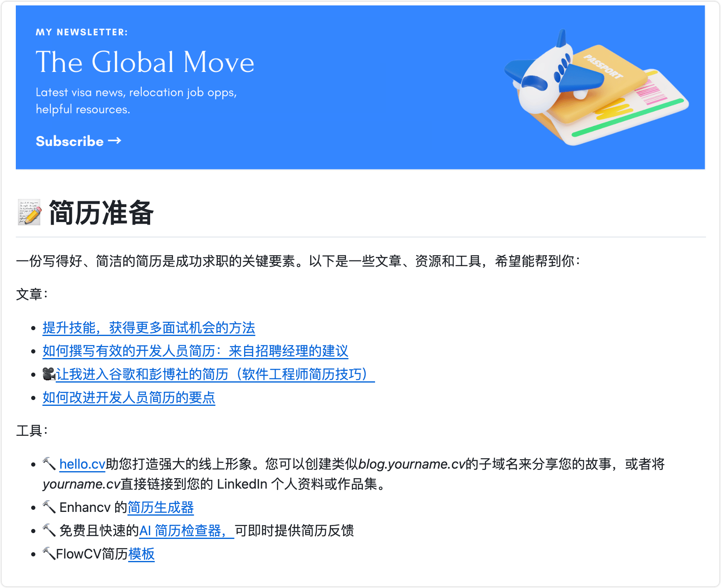Click The Global Move newsletter title
The image size is (721, 588).
pos(145,62)
